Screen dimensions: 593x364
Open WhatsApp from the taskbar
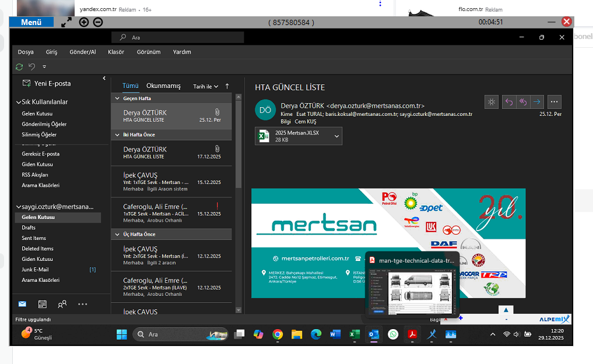coord(394,334)
